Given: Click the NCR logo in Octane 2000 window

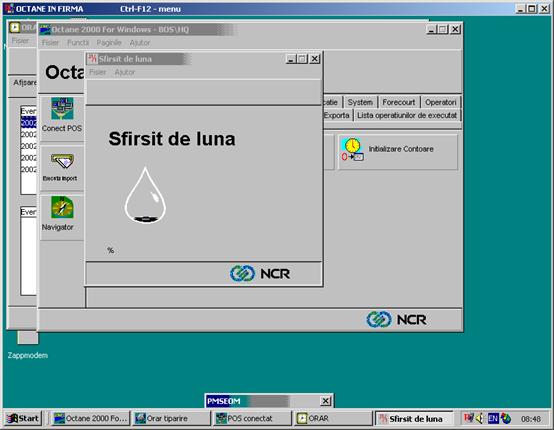Looking at the screenshot, I should 396,319.
